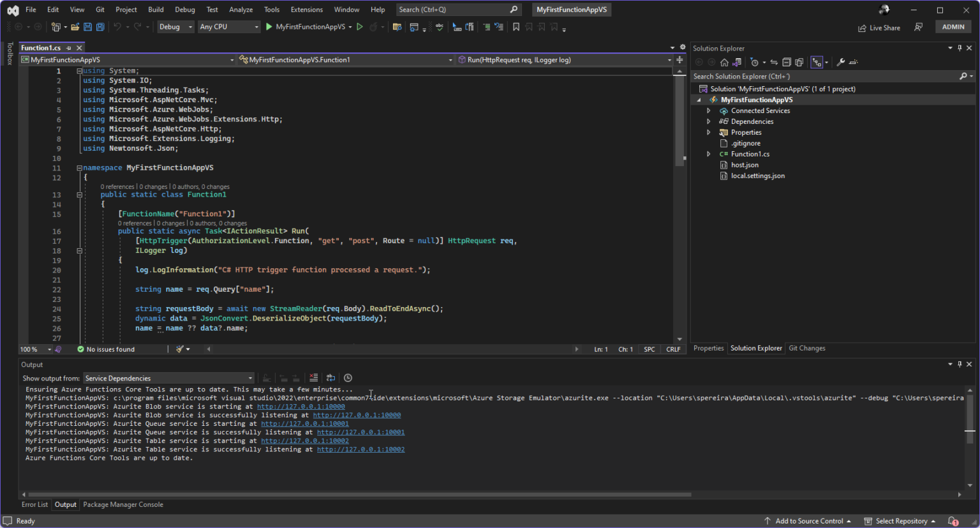Clear all output with the Clear All icon

313,377
